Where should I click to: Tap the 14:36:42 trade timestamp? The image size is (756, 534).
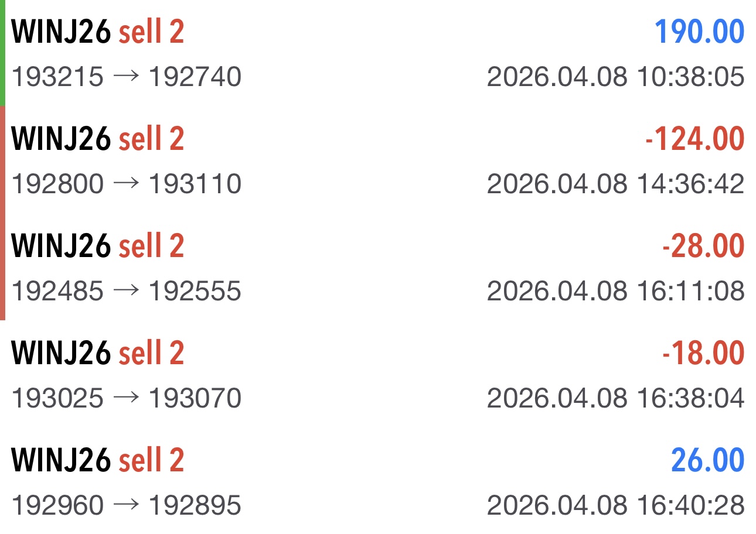coord(615,184)
